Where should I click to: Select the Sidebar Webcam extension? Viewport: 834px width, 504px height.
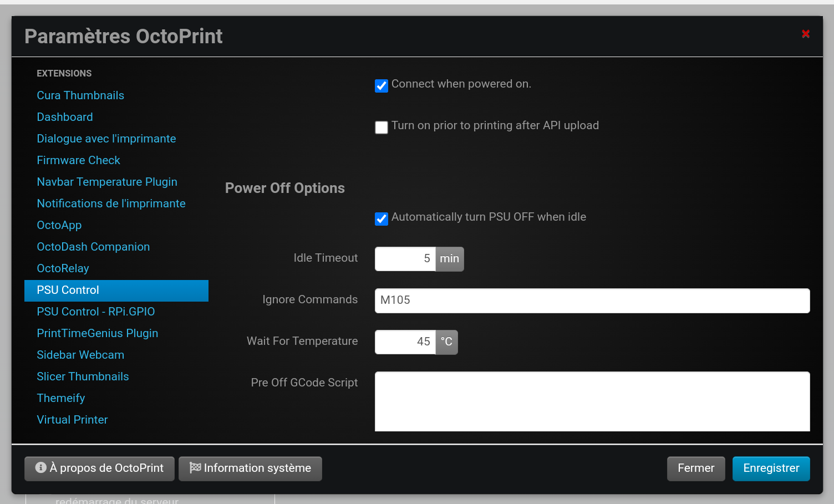pos(80,355)
